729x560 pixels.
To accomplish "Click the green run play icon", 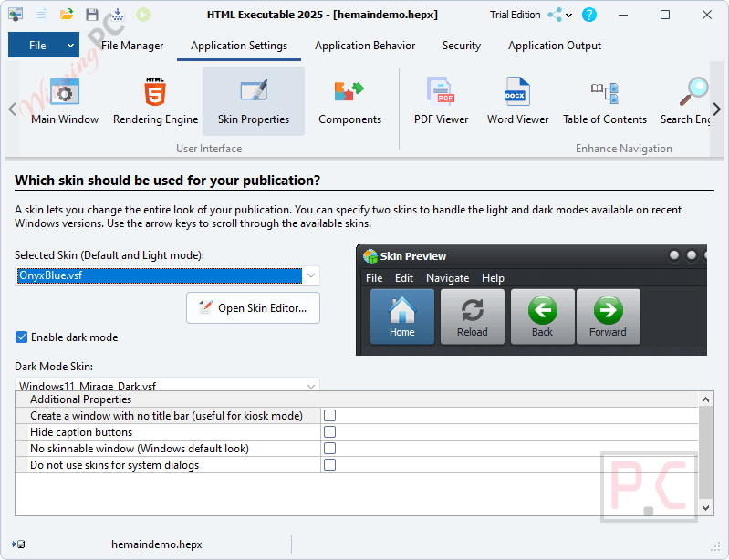I will [143, 15].
